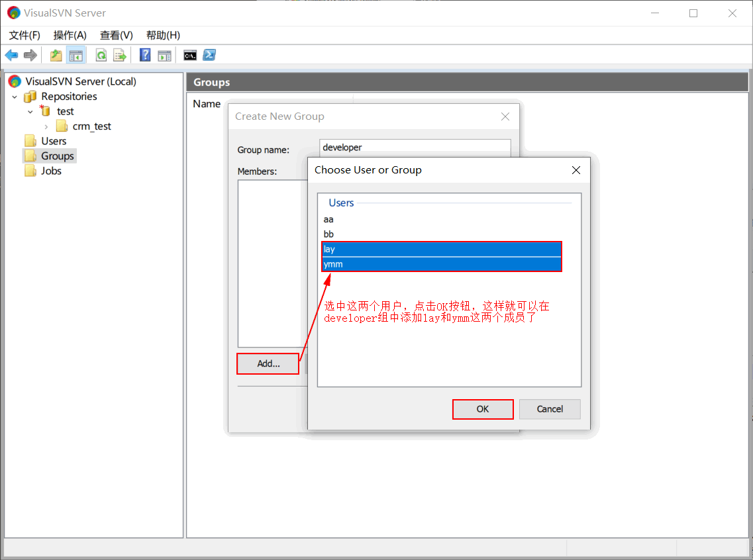The height and width of the screenshot is (560, 753).
Task: Click OK in Choose User or Group
Action: coord(483,409)
